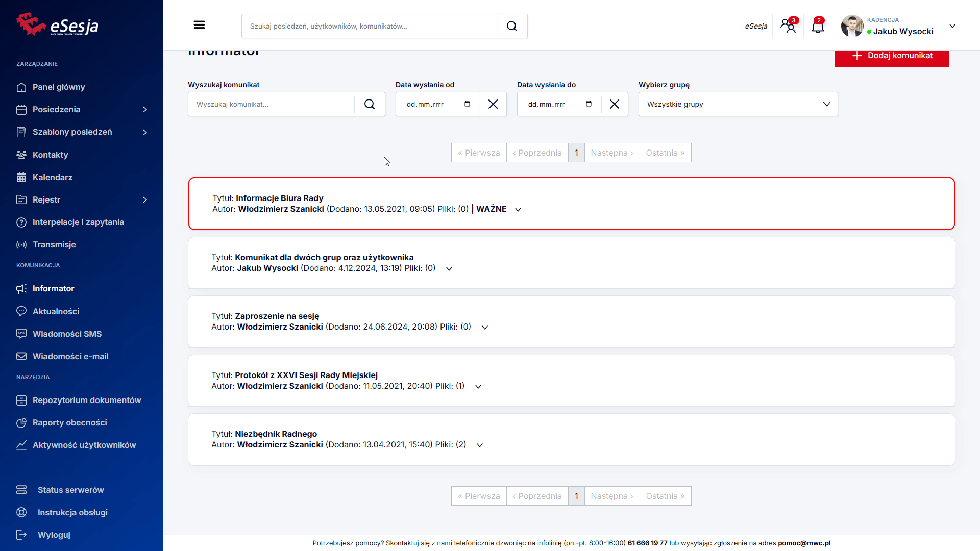Image resolution: width=980 pixels, height=551 pixels.
Task: Click top pagination page 1
Action: [x=576, y=153]
